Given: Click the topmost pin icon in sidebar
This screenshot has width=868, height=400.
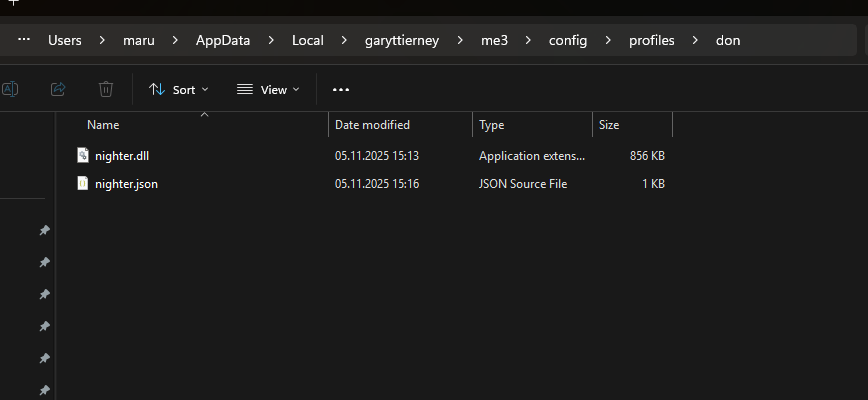Looking at the screenshot, I should click(x=44, y=231).
